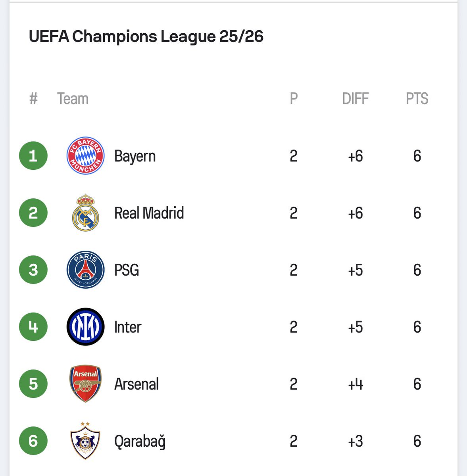Click the Team column header

pyautogui.click(x=73, y=99)
